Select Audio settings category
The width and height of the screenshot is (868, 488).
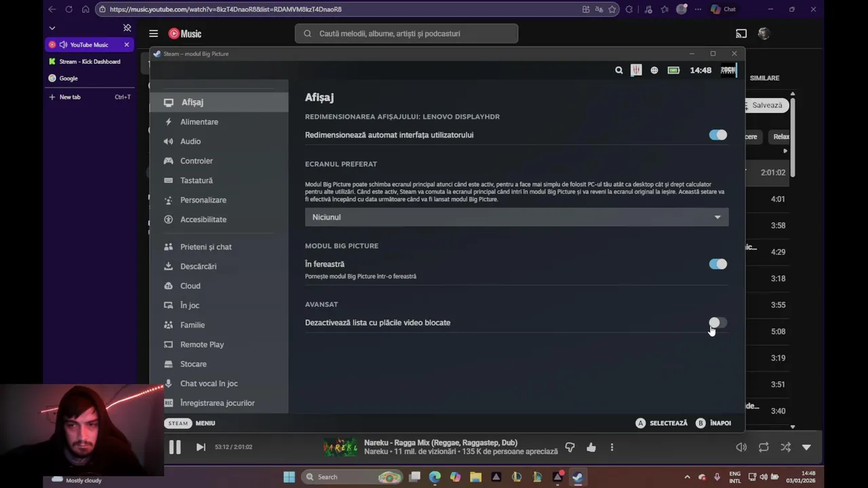(219, 142)
